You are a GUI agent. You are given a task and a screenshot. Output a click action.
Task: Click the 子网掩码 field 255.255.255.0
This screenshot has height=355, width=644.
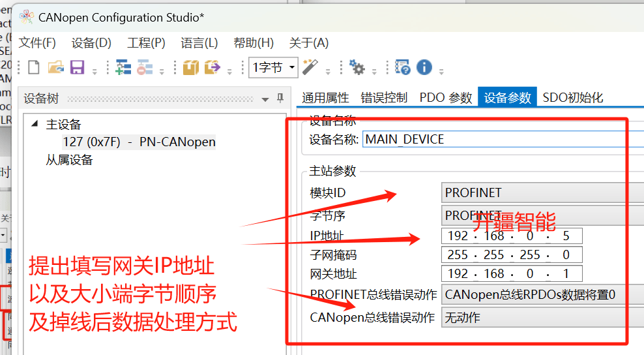click(512, 255)
